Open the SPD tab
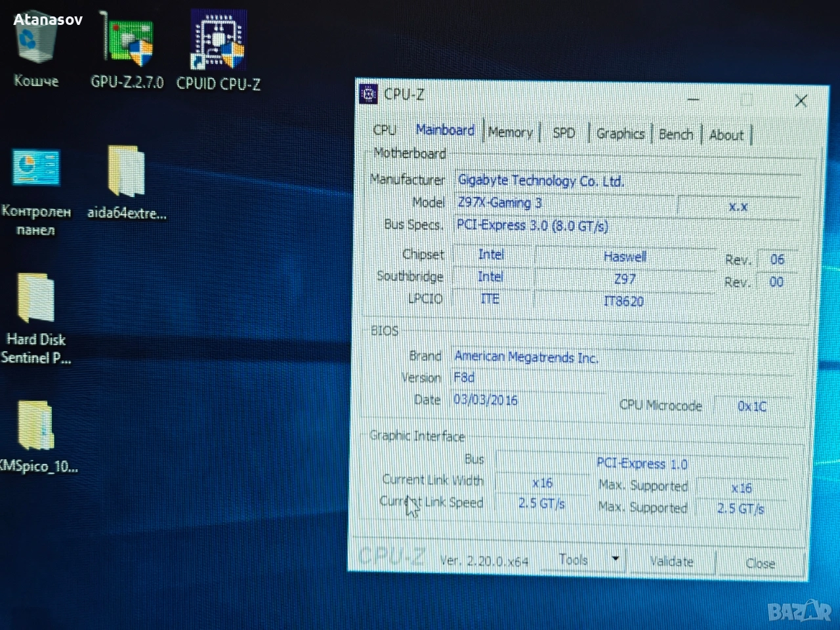The width and height of the screenshot is (840, 630). pyautogui.click(x=564, y=133)
